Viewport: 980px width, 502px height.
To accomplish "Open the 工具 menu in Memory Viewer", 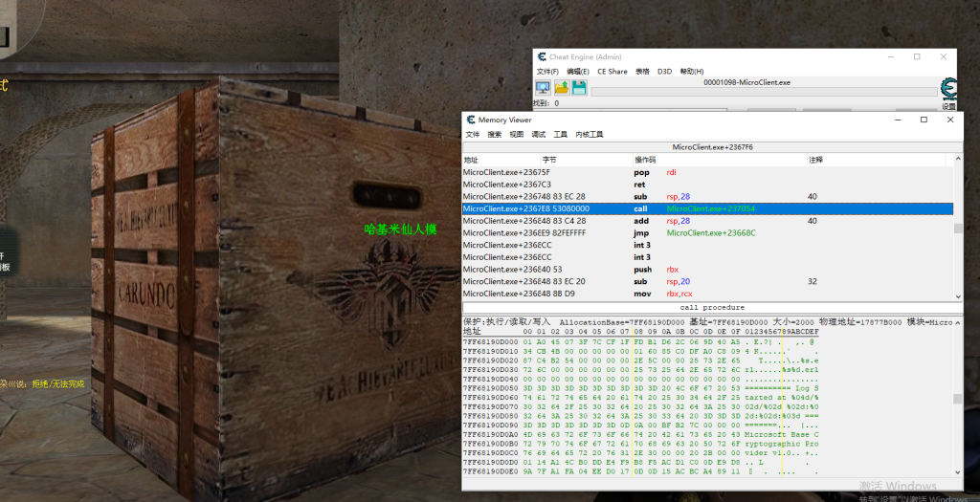I will point(561,135).
